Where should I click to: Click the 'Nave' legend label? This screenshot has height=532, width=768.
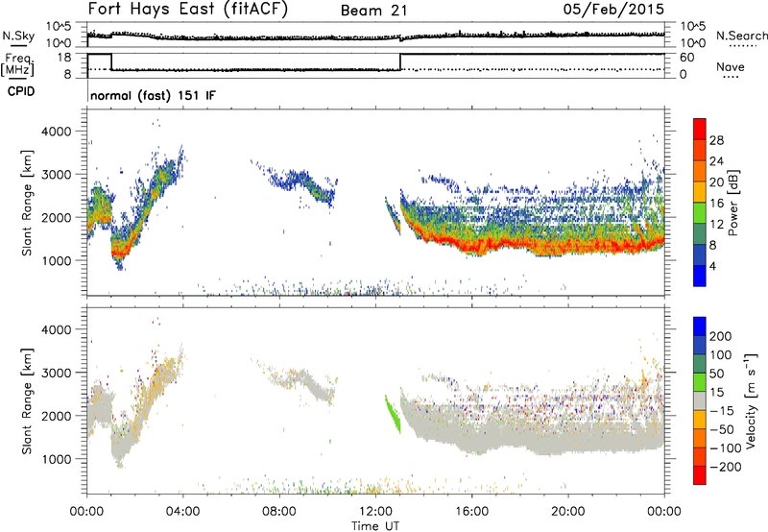731,66
